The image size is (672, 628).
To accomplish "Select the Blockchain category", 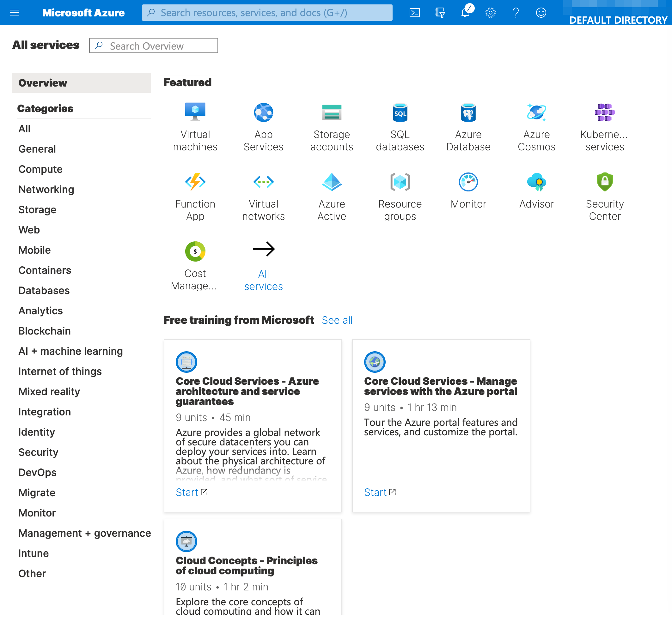I will (x=45, y=331).
